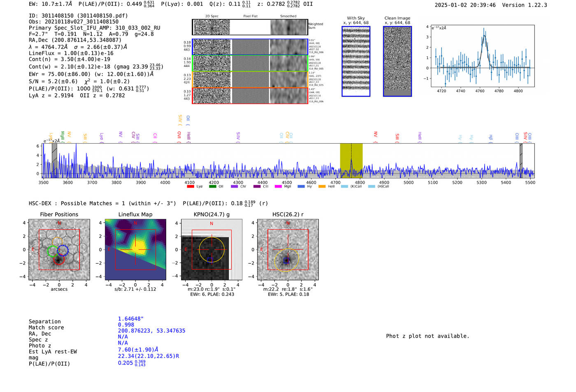576x392 pixels.
Task: Open the HSC(26.2) r image
Action: pos(288,250)
